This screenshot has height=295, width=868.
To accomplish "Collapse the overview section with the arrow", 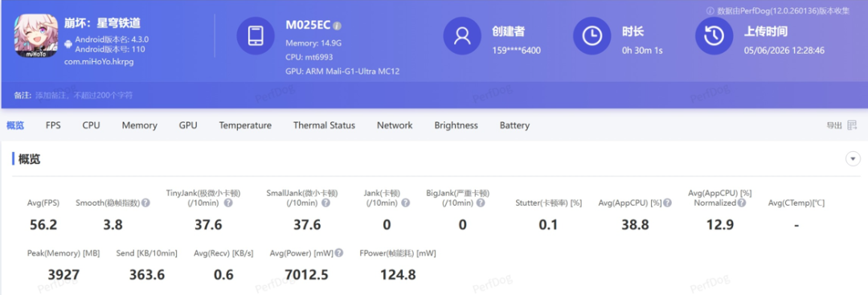I will coord(853,159).
